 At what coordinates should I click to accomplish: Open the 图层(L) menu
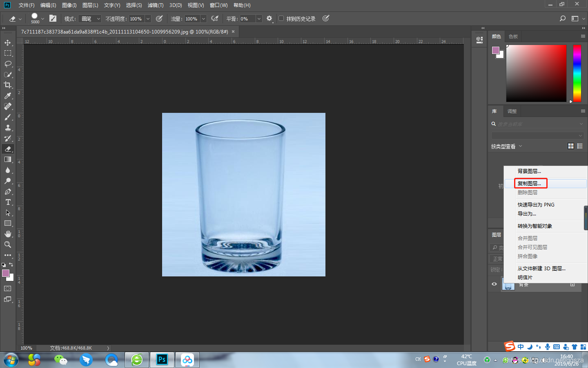(x=90, y=5)
